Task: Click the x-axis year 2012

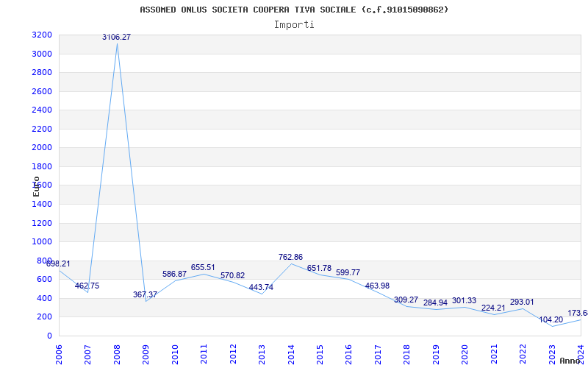Action: [x=233, y=355]
